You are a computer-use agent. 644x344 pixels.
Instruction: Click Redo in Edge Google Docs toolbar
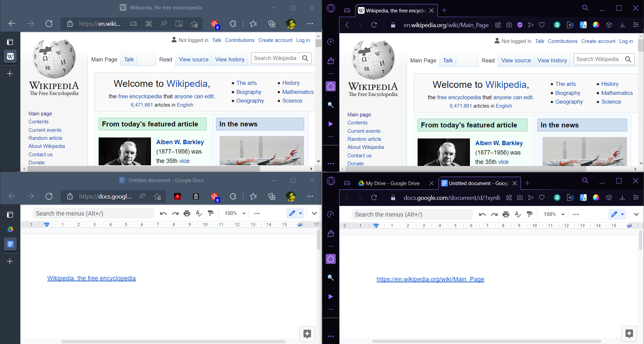coord(175,213)
